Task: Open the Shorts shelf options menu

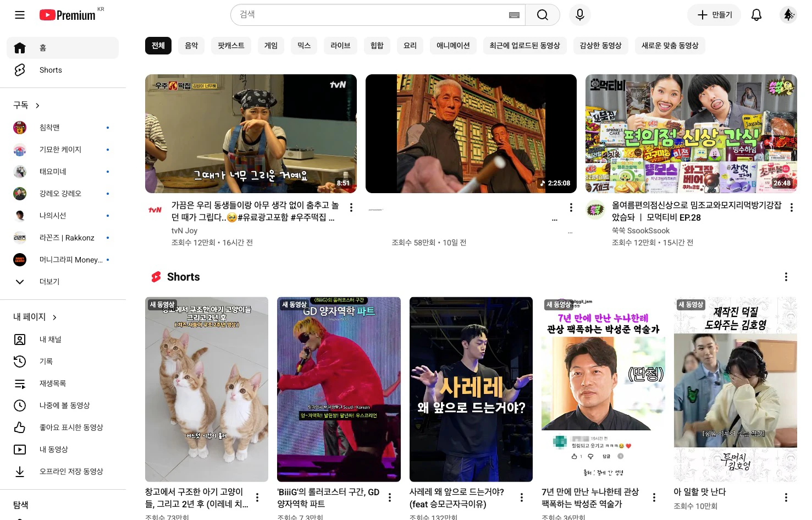Action: pyautogui.click(x=786, y=277)
